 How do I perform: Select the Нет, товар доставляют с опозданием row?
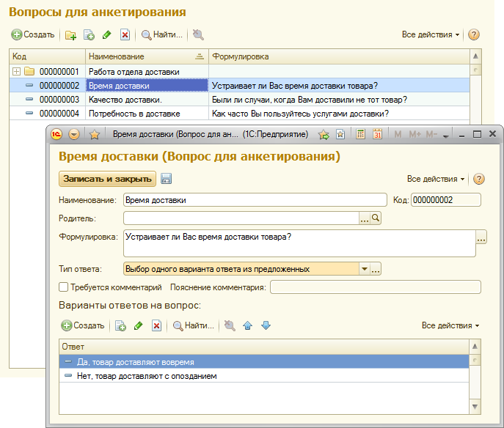[x=264, y=376]
